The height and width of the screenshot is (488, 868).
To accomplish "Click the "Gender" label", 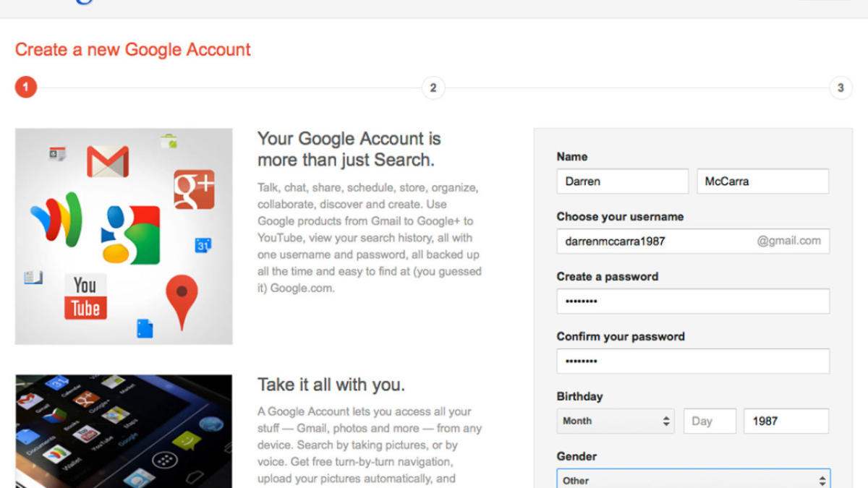I will point(576,457).
